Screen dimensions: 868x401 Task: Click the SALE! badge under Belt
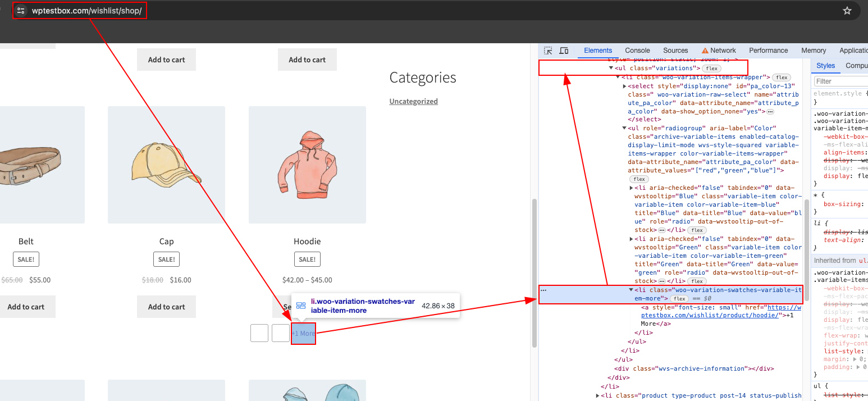pos(26,259)
